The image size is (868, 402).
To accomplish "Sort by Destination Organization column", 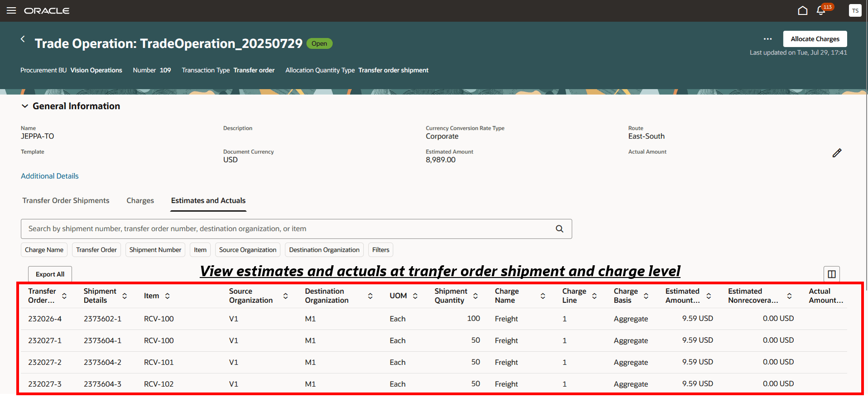I will (370, 296).
